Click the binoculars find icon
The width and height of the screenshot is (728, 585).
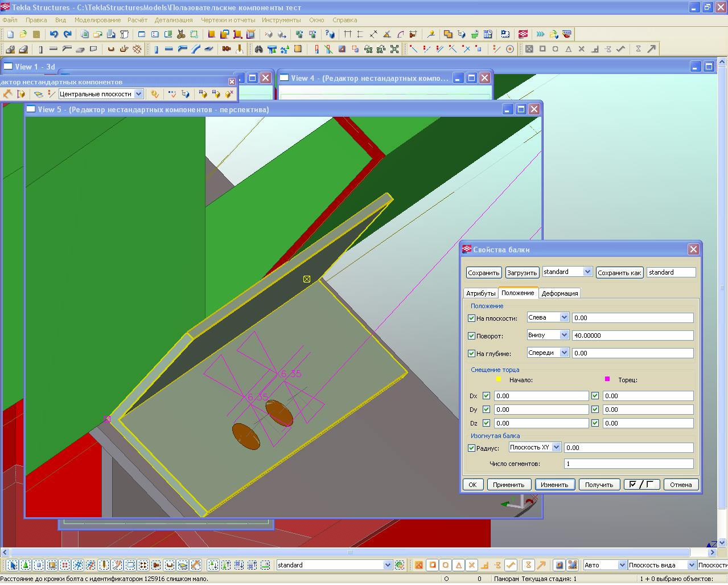pos(258,49)
